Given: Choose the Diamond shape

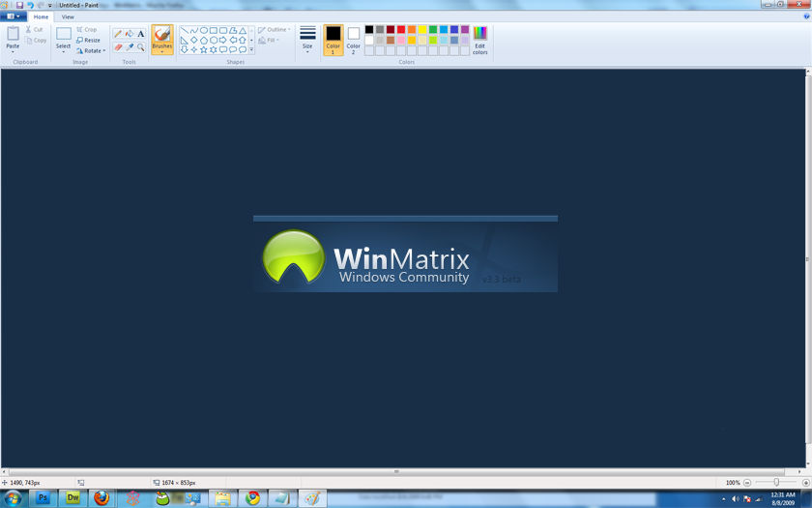Looking at the screenshot, I should click(194, 41).
